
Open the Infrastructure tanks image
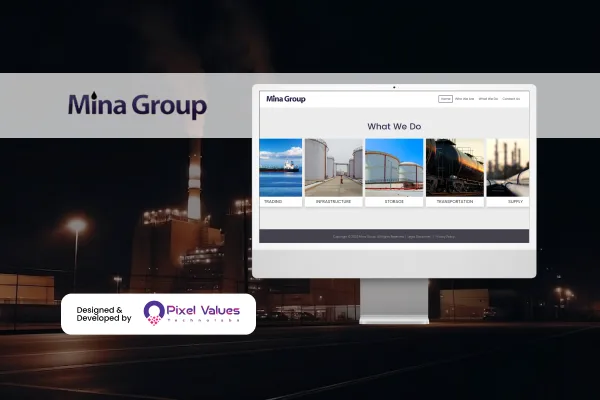333,167
